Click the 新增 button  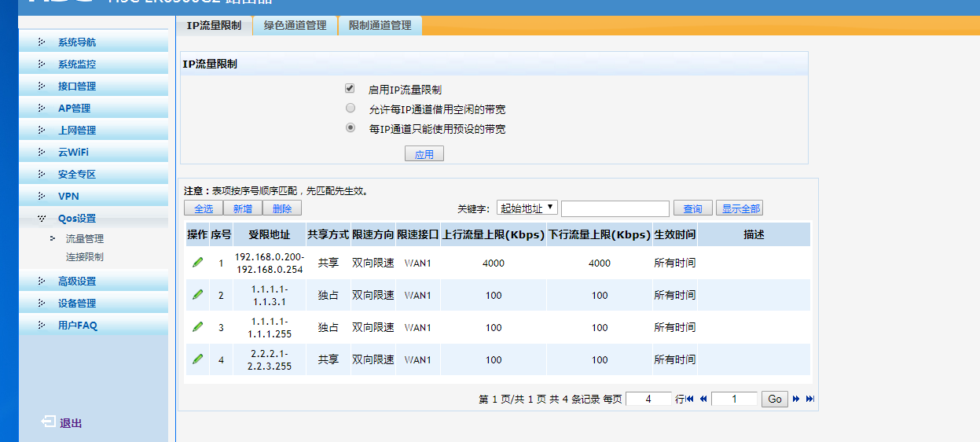243,208
